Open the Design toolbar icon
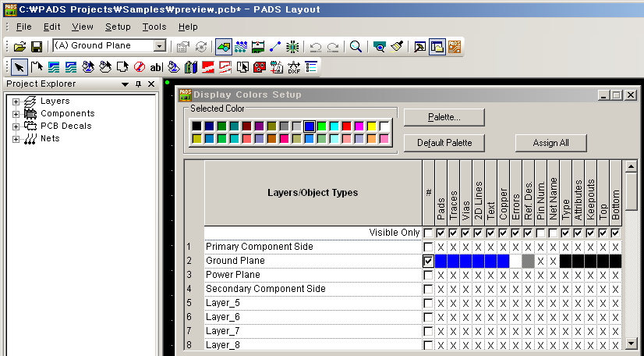Image resolution: width=644 pixels, height=356 pixels. pyautogui.click(x=241, y=47)
